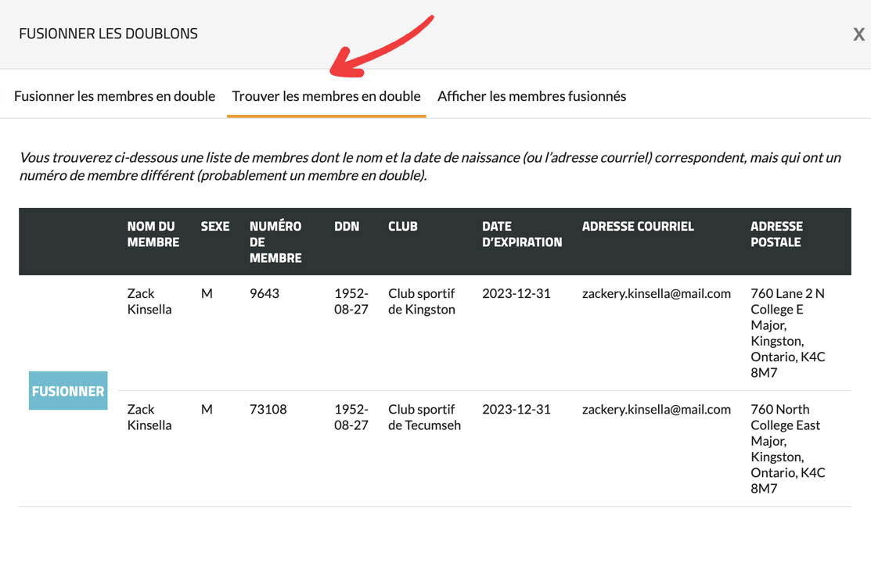Click the Date d'expiration column header

coord(522,234)
